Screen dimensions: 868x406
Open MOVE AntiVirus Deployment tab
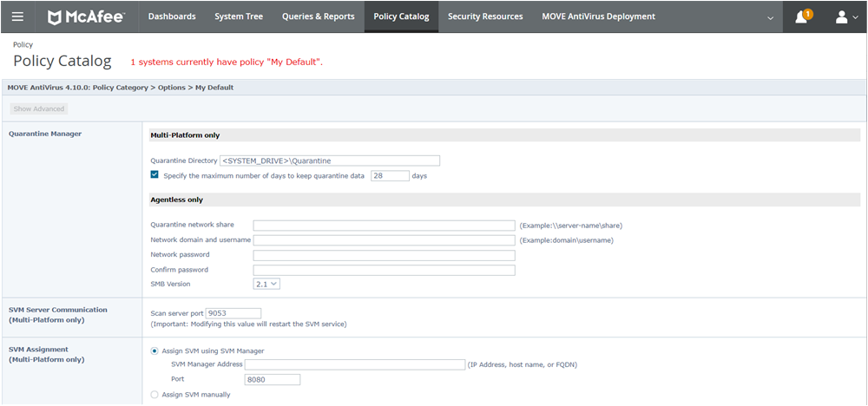(598, 16)
